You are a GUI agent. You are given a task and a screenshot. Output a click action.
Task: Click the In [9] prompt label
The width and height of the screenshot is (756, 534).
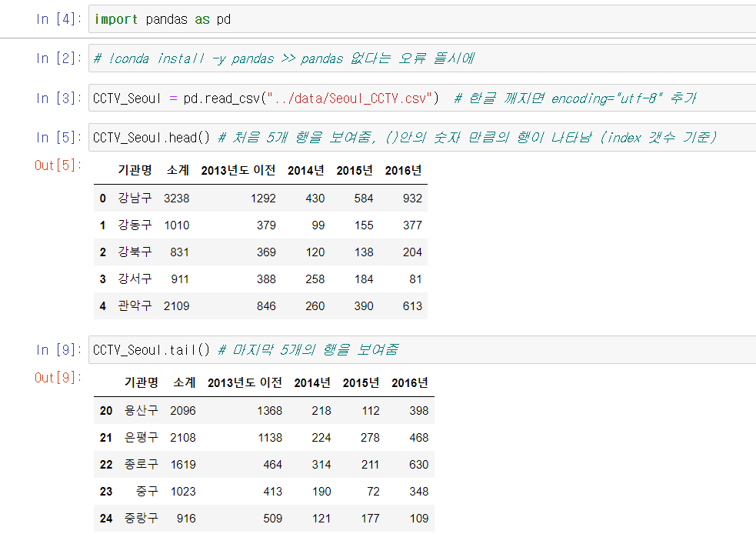tap(58, 350)
